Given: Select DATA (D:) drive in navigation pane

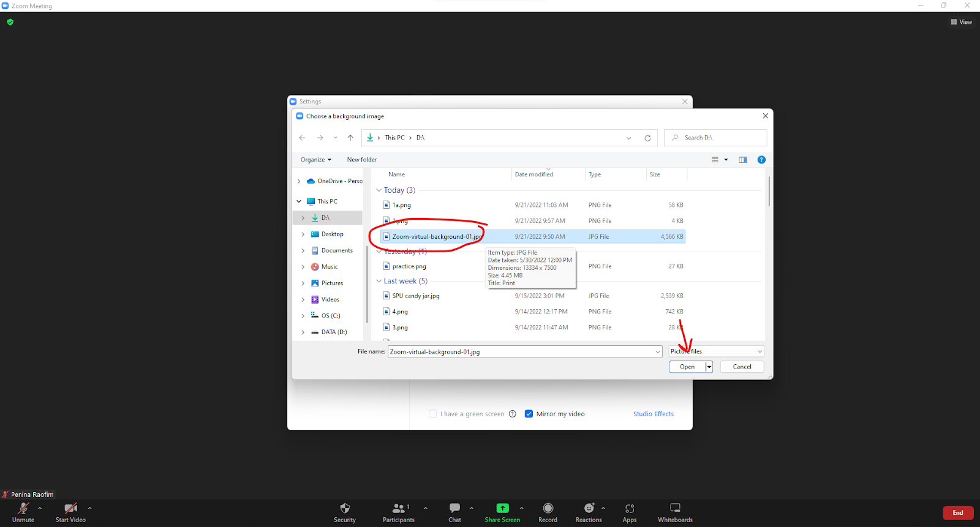Looking at the screenshot, I should tap(328, 332).
